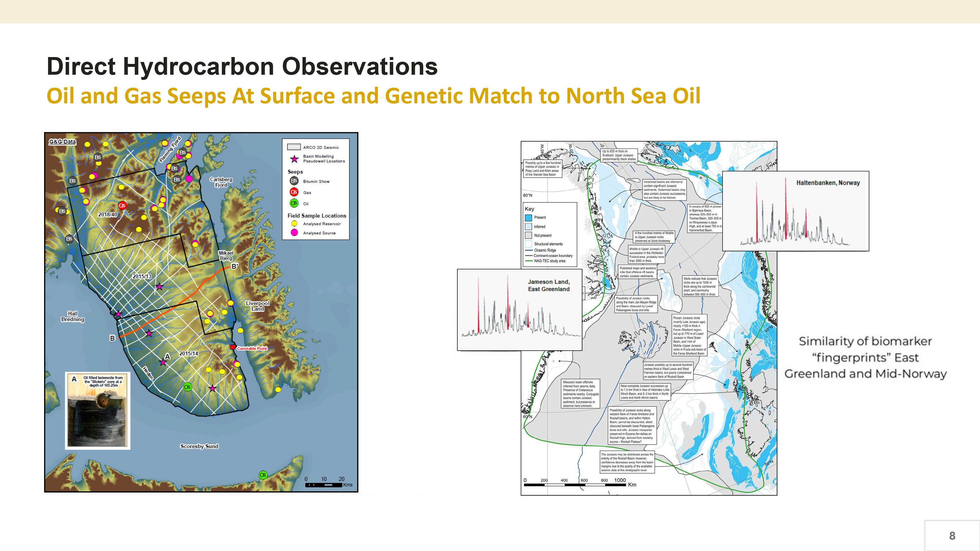Click the green Os marker near Scoresby Sund coast
Viewport: 980px width, 551px height.
point(263,475)
